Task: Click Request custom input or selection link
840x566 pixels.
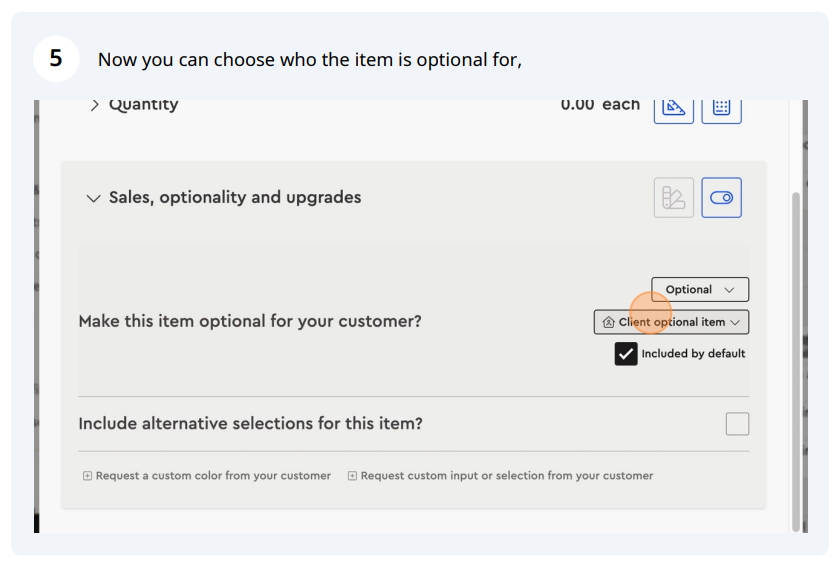Action: pyautogui.click(x=506, y=476)
